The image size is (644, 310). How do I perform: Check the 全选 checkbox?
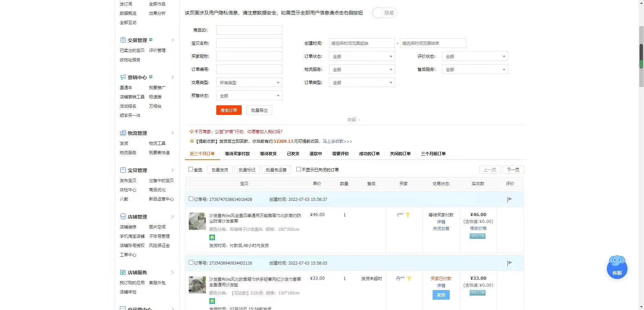[x=191, y=169]
